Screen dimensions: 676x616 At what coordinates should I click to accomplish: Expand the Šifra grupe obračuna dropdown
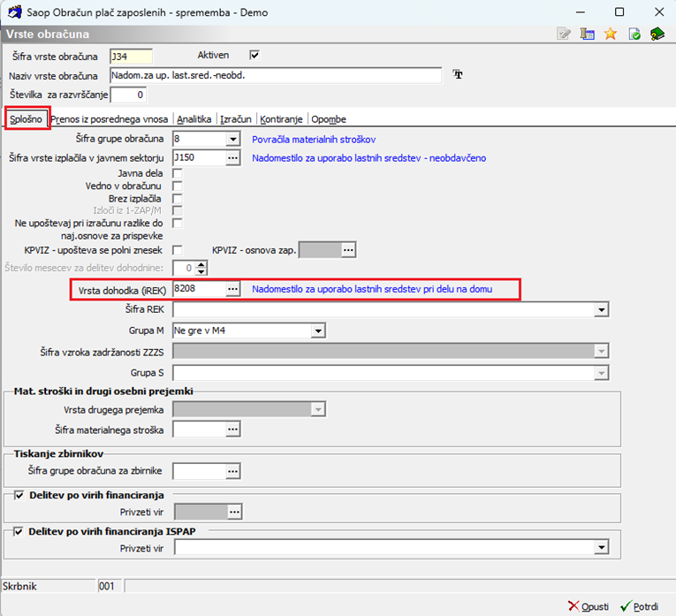[232, 139]
